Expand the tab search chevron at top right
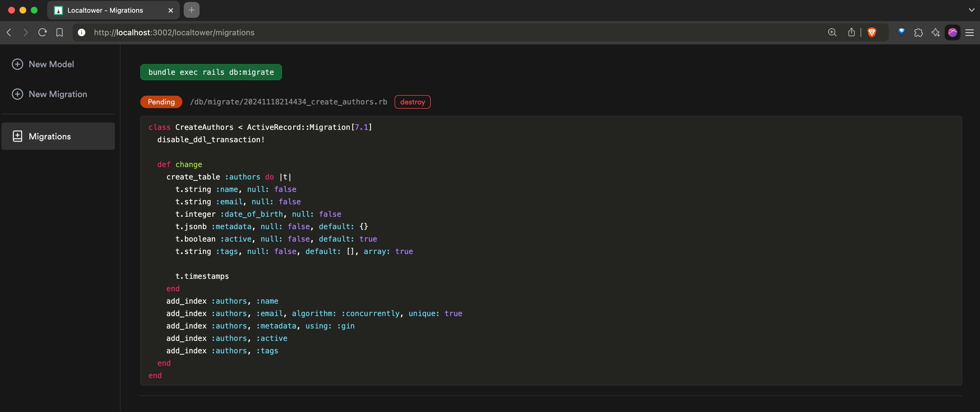 click(971, 10)
